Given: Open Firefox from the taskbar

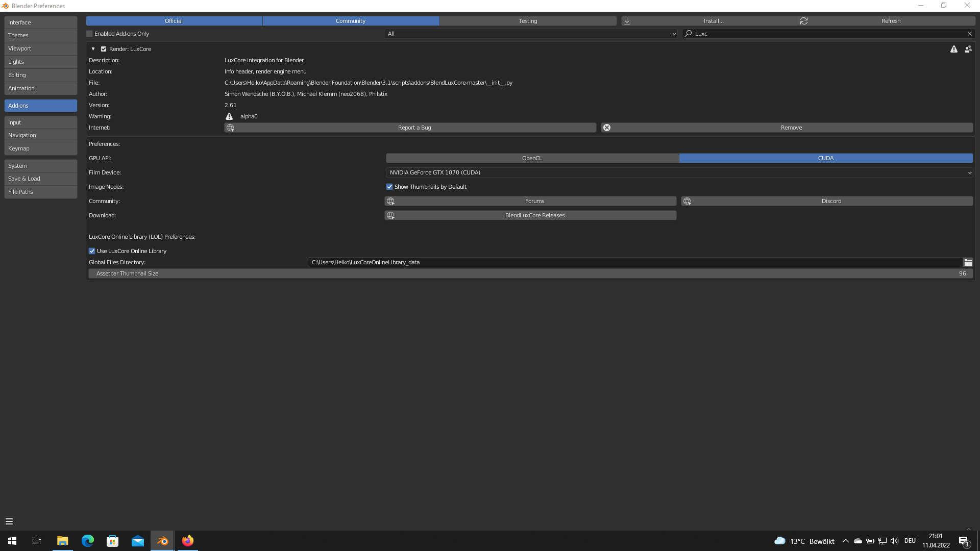Looking at the screenshot, I should [188, 541].
